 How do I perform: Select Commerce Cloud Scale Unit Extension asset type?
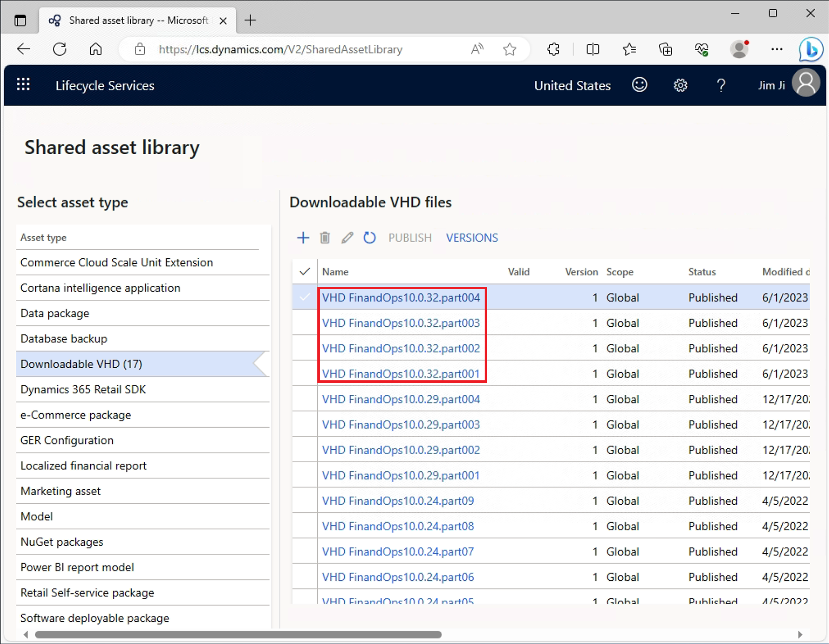pos(143,262)
